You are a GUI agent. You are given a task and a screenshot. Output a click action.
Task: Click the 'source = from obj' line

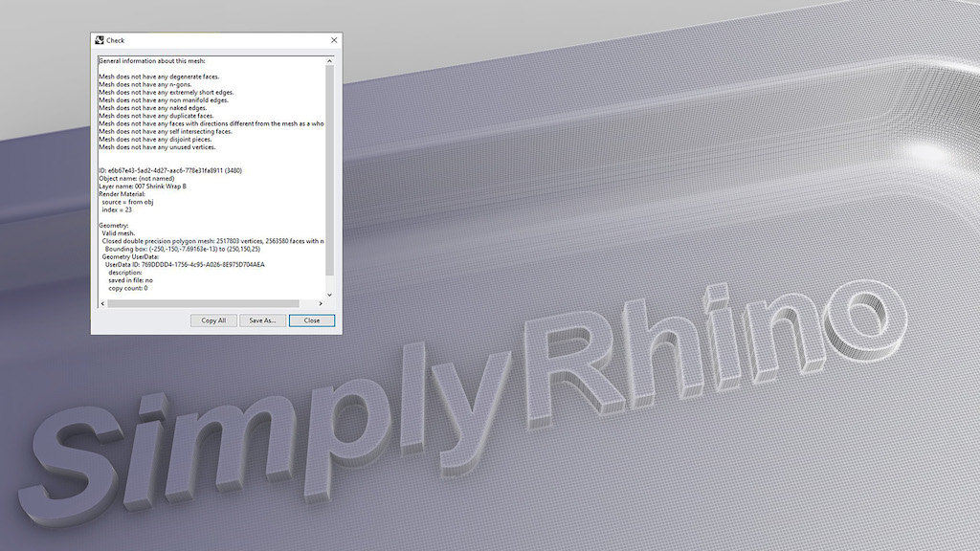(127, 203)
